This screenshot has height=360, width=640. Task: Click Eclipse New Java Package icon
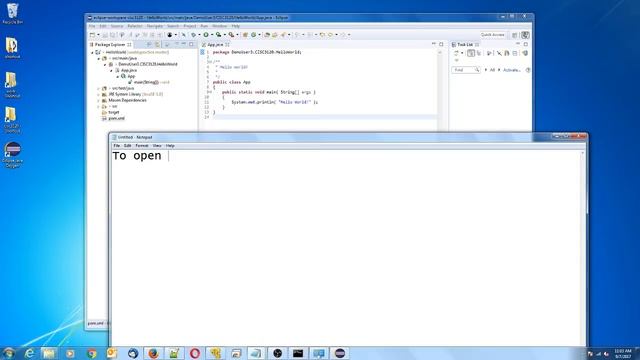(245, 35)
